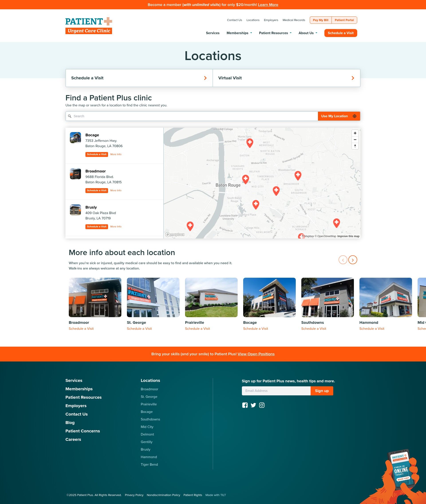Click the Sign up button
426x504 pixels.
pos(322,391)
